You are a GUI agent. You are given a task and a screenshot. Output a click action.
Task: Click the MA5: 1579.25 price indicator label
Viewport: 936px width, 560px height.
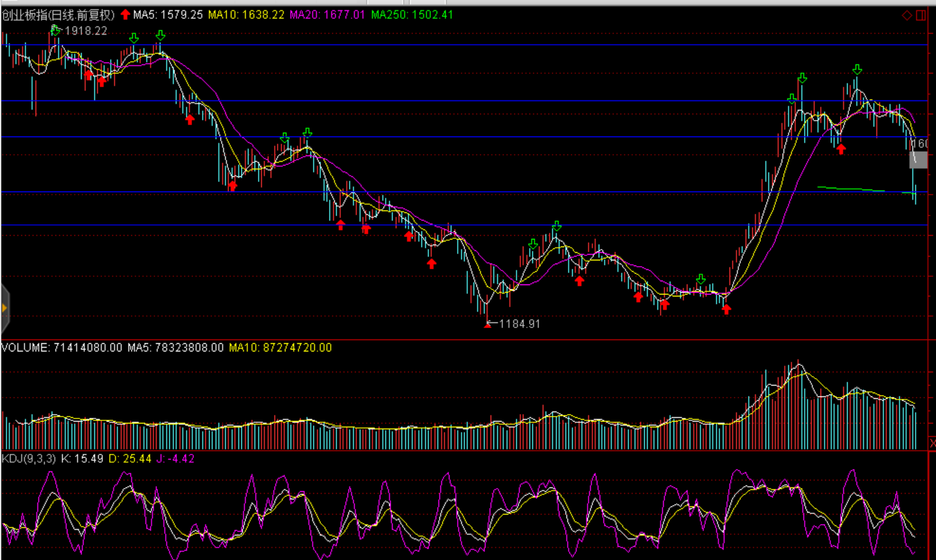(168, 15)
